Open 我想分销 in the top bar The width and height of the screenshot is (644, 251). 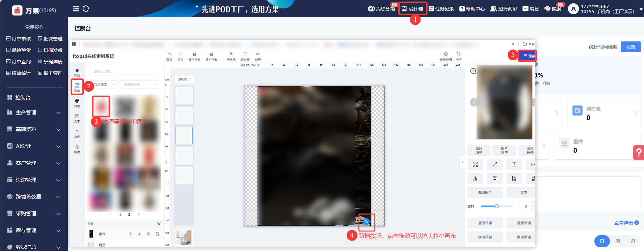(381, 9)
